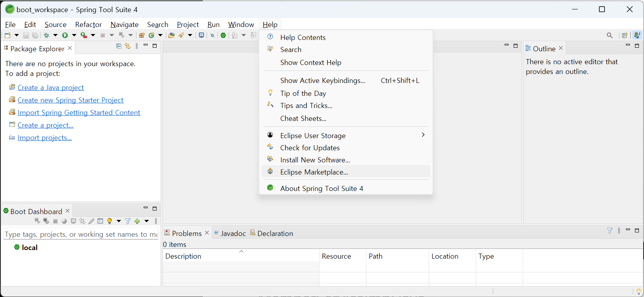644x297 pixels.
Task: Expand the Search flashlight dropdown arrow
Action: (x=190, y=35)
